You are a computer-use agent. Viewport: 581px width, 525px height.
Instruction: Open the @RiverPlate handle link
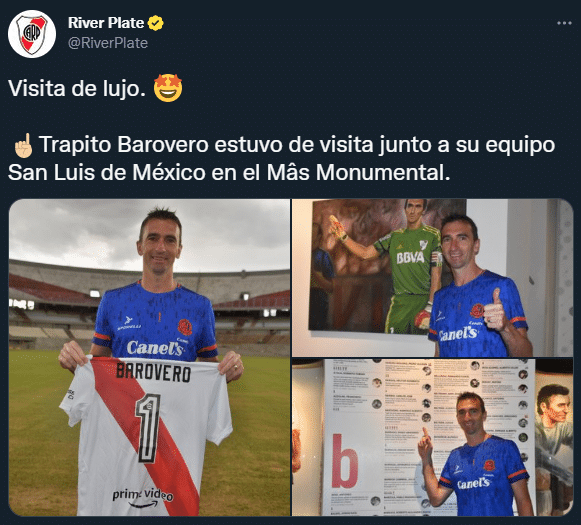[x=108, y=43]
